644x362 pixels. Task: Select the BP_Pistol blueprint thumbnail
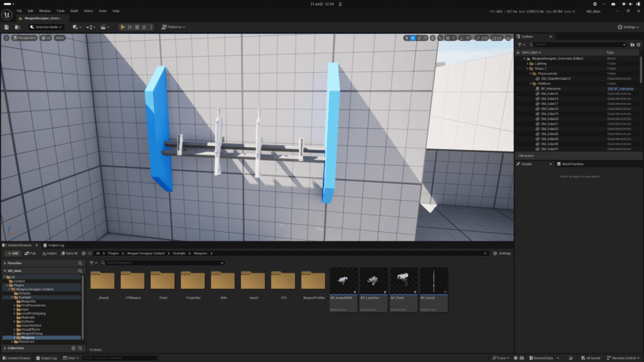(x=404, y=289)
